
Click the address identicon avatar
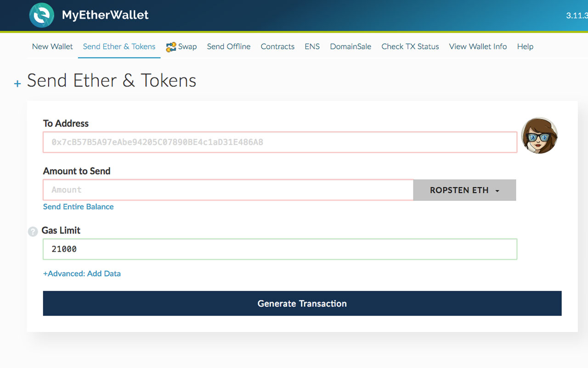(x=539, y=135)
